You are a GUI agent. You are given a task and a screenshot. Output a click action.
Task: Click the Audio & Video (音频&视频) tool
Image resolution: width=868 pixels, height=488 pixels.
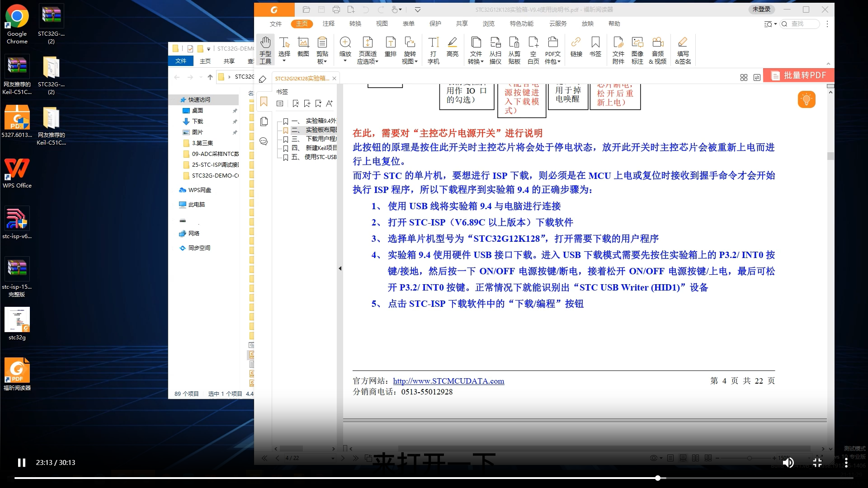658,50
